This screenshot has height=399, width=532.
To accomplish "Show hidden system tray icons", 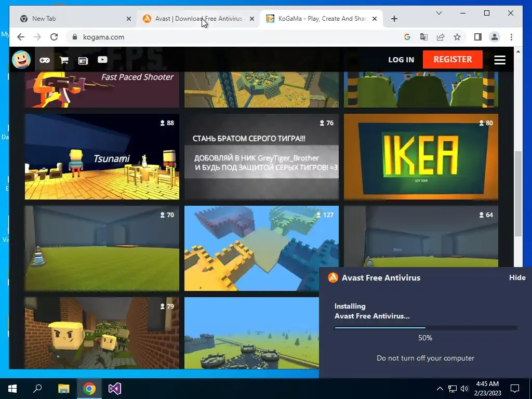I will click(x=440, y=389).
